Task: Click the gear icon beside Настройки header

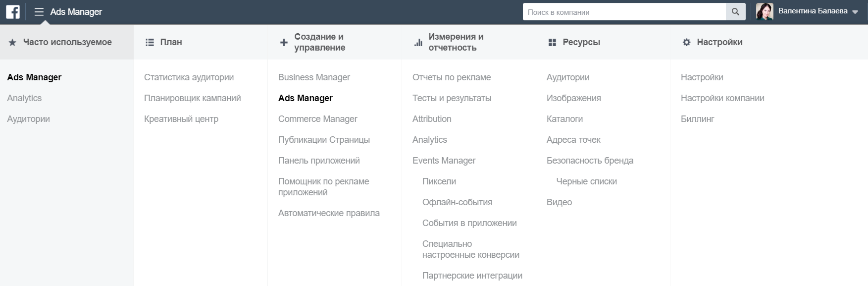Action: click(x=686, y=43)
